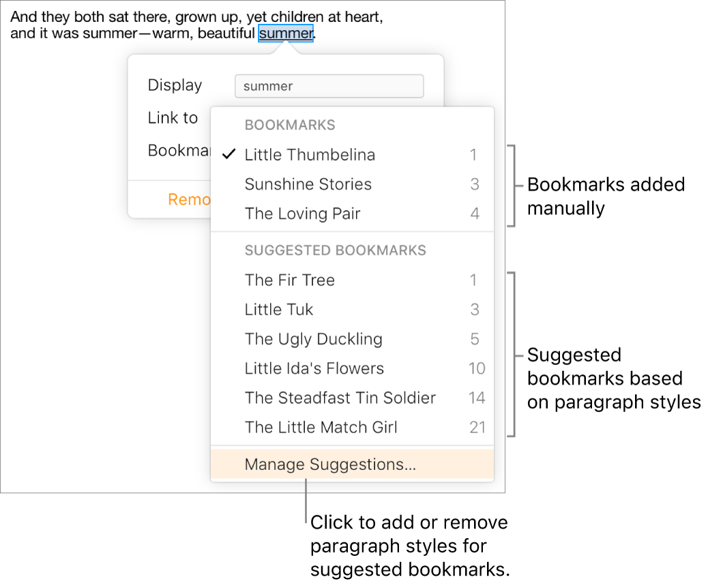Open Manage Suggestions
Image resolution: width=708 pixels, height=588 pixels.
click(x=330, y=464)
